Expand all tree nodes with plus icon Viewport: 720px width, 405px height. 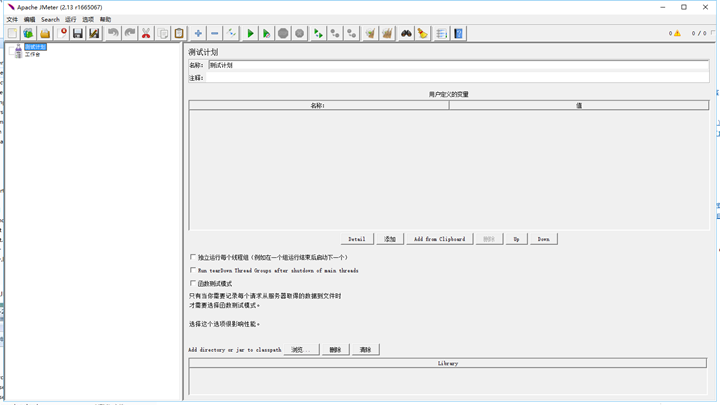(x=198, y=34)
